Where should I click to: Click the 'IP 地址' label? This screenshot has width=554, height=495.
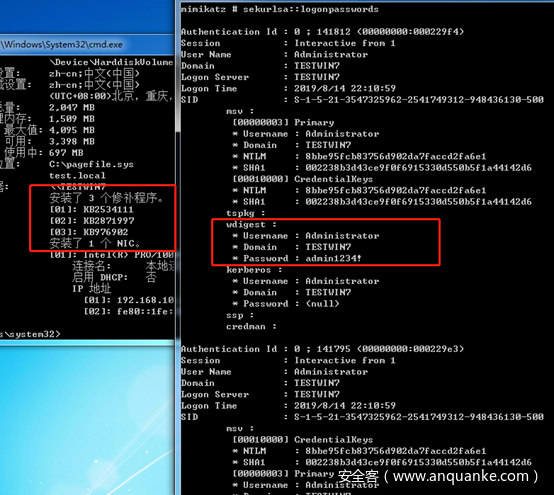92,289
